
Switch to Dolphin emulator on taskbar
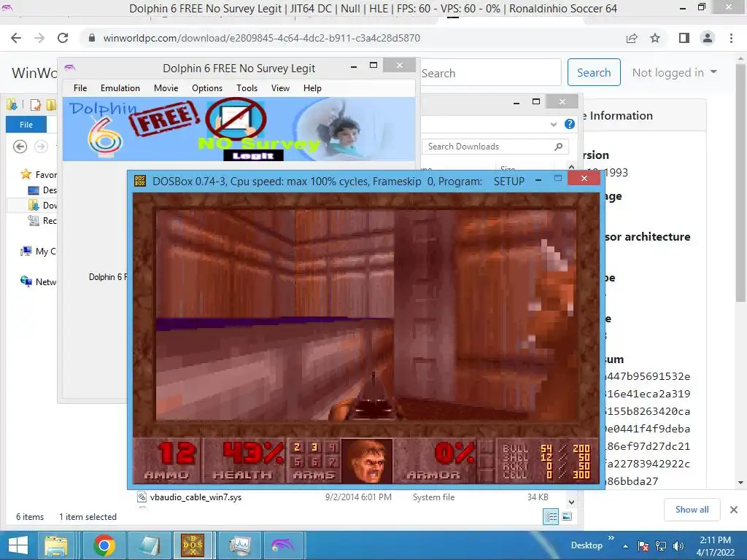click(283, 545)
